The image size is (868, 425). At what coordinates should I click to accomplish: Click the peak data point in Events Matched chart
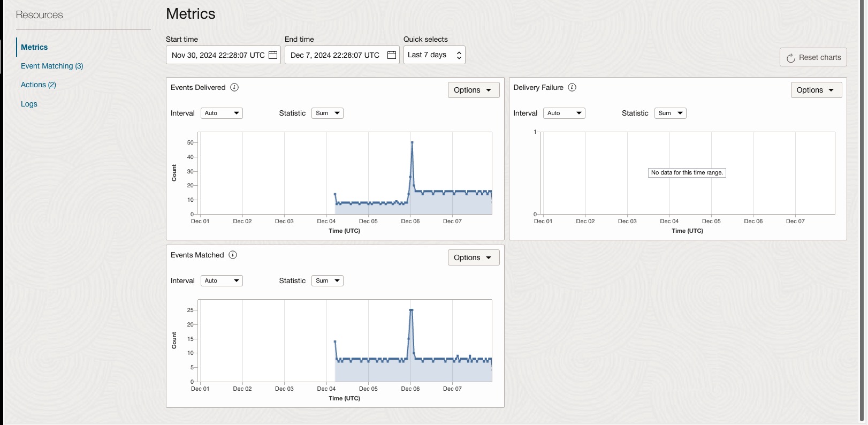coord(411,310)
